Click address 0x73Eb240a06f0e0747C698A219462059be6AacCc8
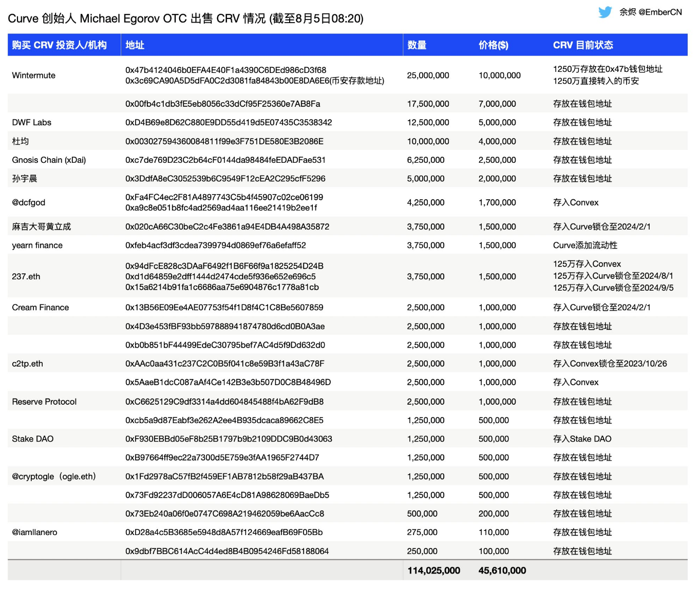700x590 pixels. (x=225, y=513)
